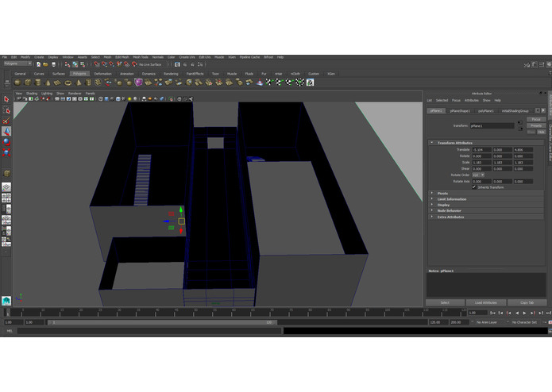Activate the Rotate tool sphere icon
The height and width of the screenshot is (392, 552).
tap(6, 142)
